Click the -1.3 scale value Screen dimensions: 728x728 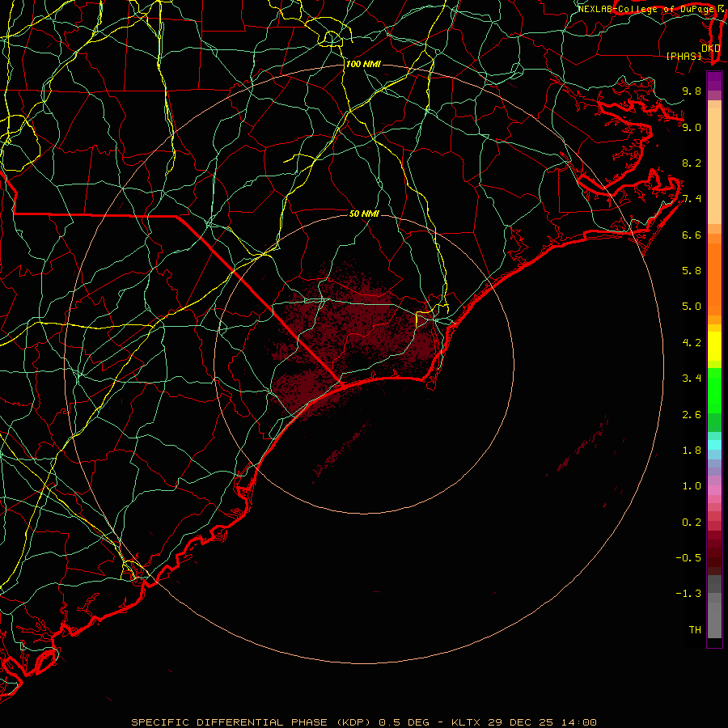coord(688,594)
